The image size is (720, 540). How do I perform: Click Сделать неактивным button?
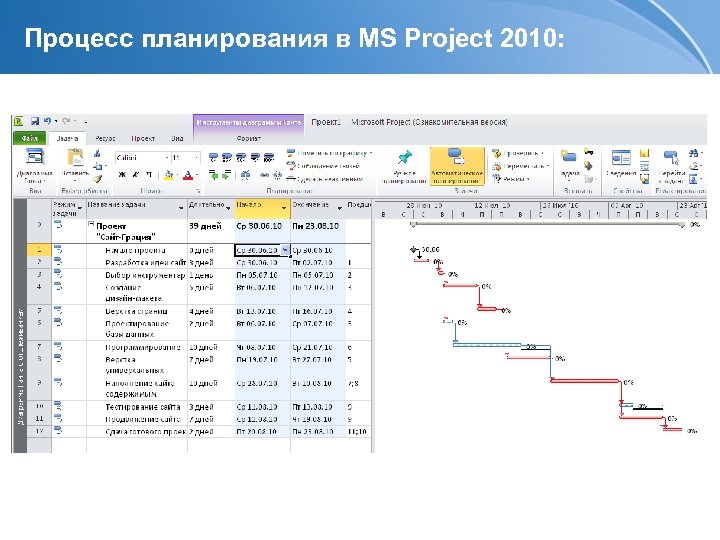(325, 179)
